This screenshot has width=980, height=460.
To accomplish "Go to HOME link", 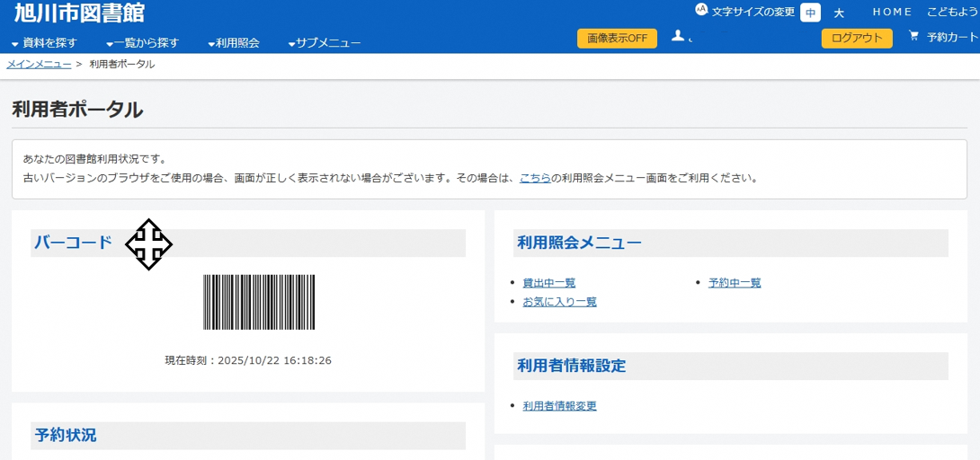I will (x=892, y=12).
